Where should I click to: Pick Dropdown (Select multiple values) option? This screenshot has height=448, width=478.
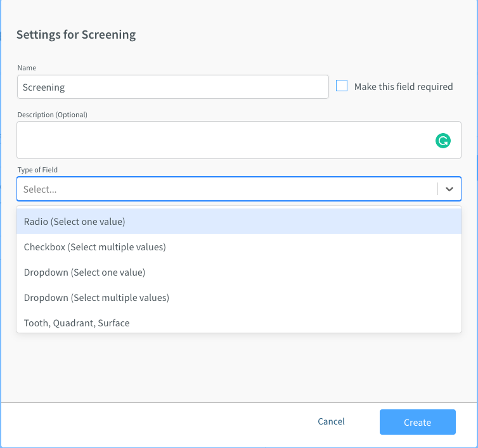(x=239, y=297)
